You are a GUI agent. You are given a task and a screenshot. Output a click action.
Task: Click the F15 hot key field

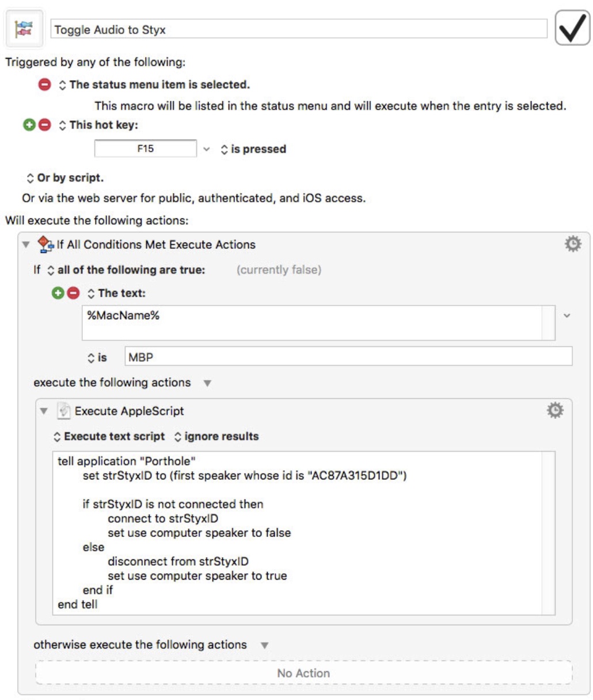coord(146,149)
